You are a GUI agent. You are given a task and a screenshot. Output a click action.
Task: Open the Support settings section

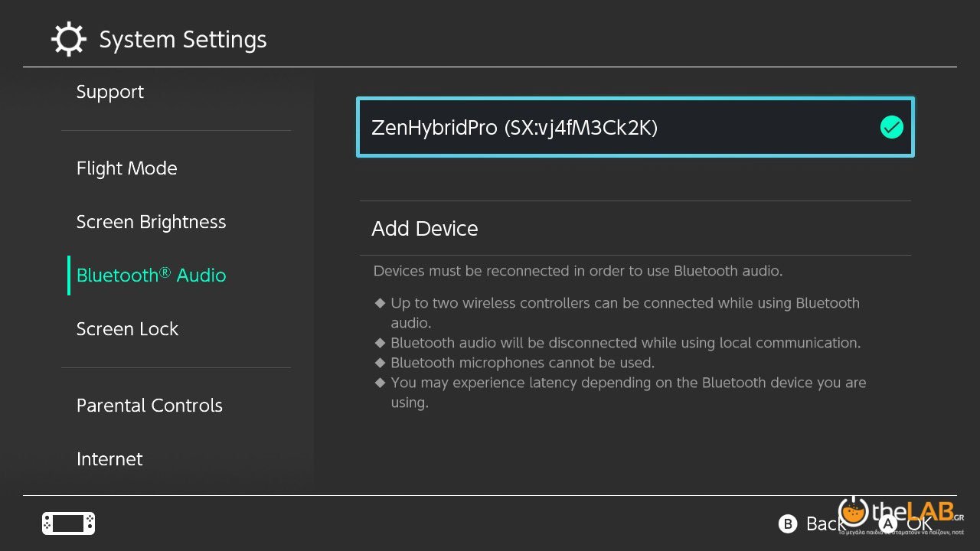110,92
